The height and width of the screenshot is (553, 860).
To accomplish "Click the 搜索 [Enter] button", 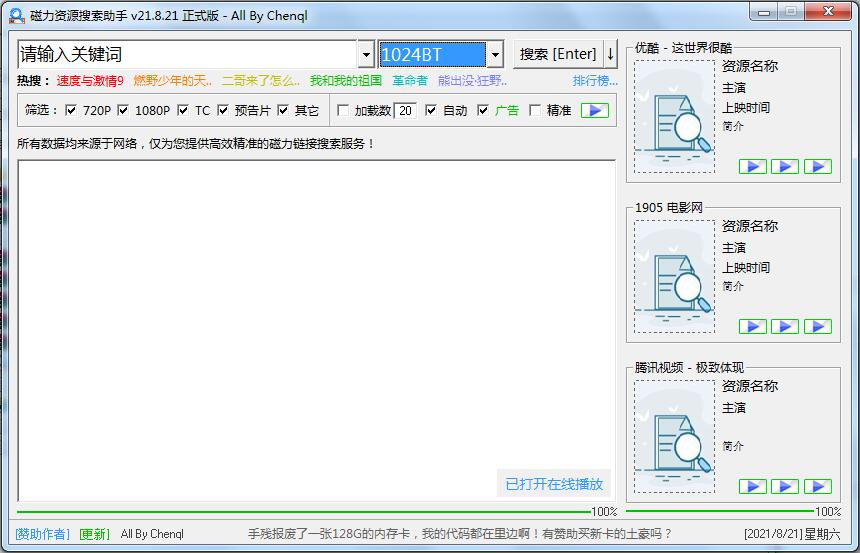I will click(558, 54).
